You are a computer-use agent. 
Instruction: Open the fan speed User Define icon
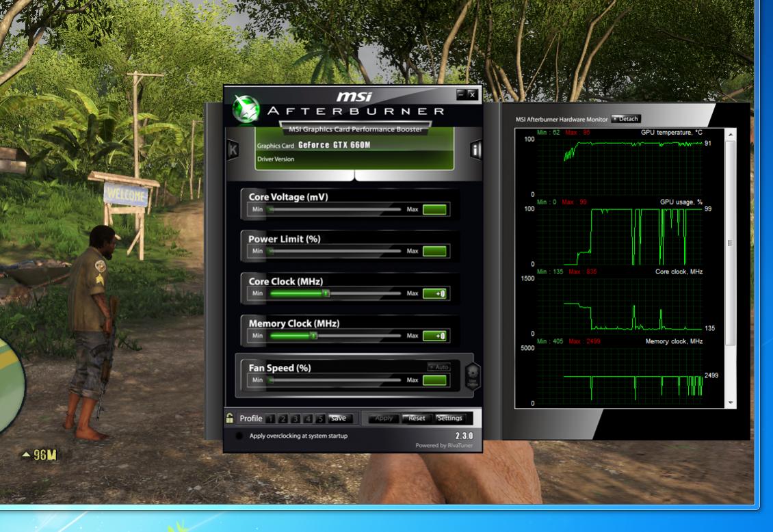click(472, 375)
